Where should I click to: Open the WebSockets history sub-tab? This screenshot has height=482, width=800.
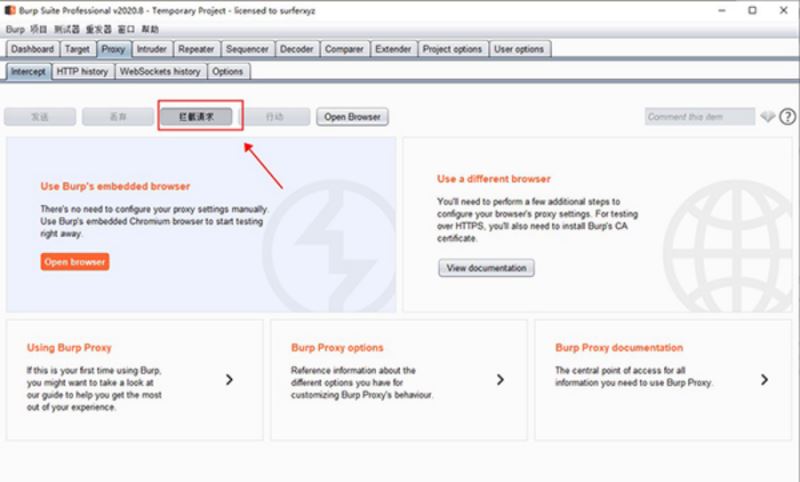tap(160, 71)
